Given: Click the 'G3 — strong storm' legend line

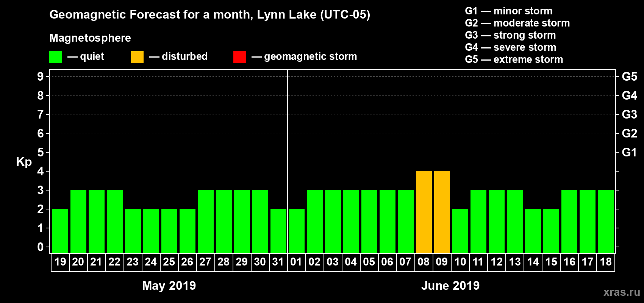Looking at the screenshot, I should point(510,35).
